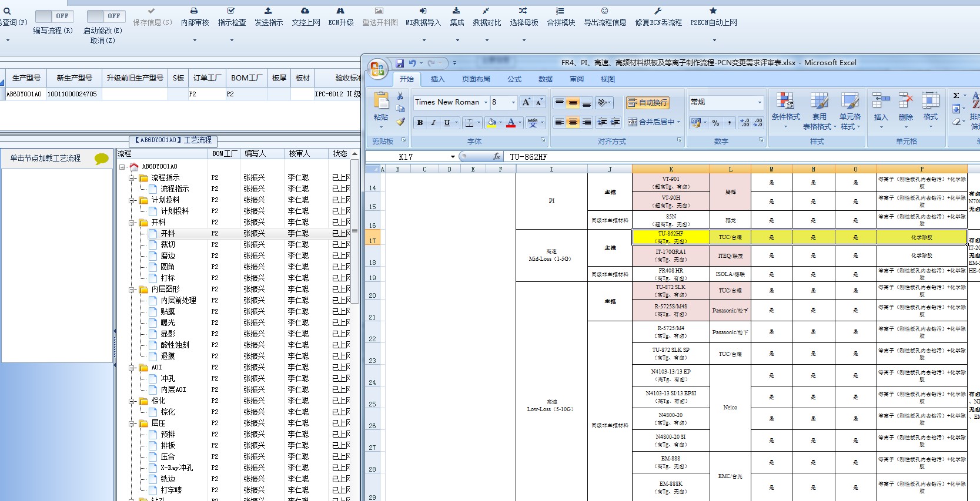Collapse the 内层图形 folder node
This screenshot has width=980, height=501.
pos(133,290)
